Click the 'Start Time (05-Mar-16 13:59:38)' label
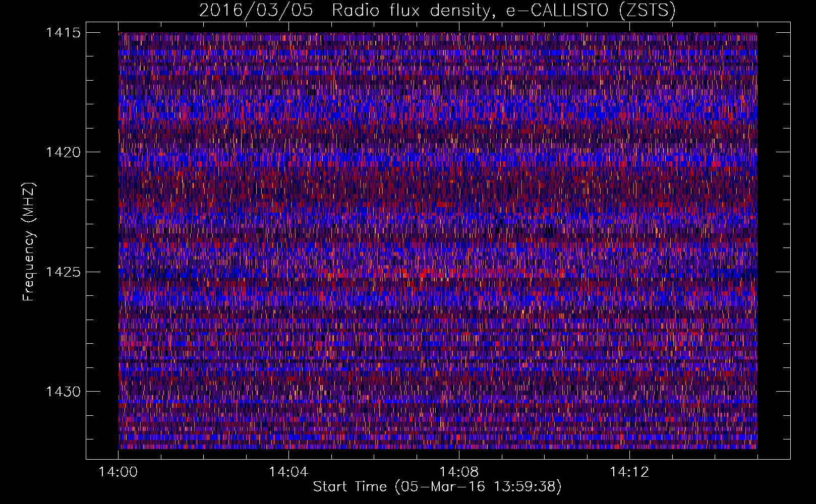This screenshot has height=504, width=816. coord(437,487)
